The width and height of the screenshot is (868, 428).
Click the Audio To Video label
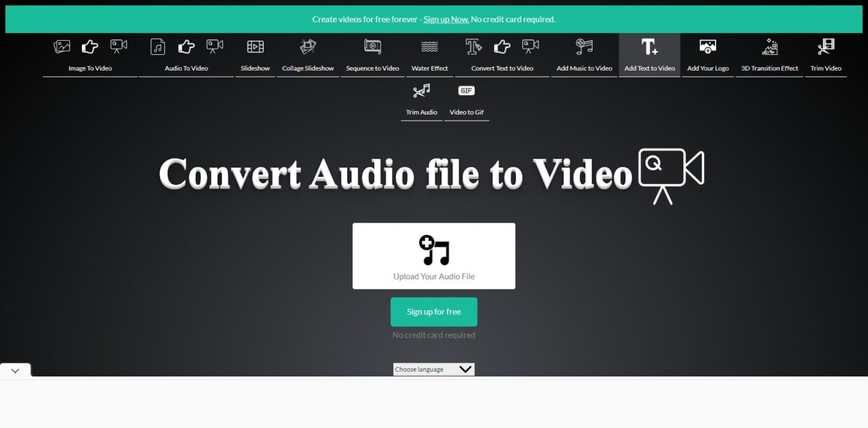(x=186, y=69)
